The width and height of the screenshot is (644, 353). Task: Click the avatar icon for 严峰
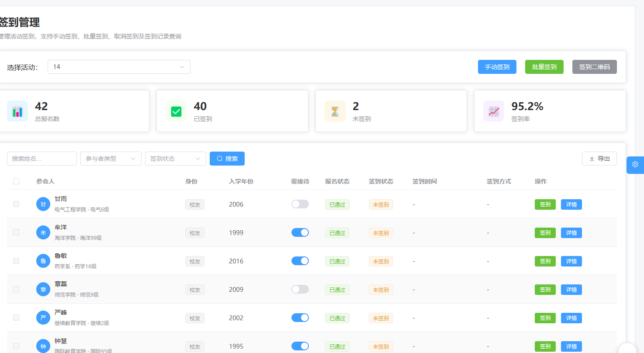pos(43,318)
